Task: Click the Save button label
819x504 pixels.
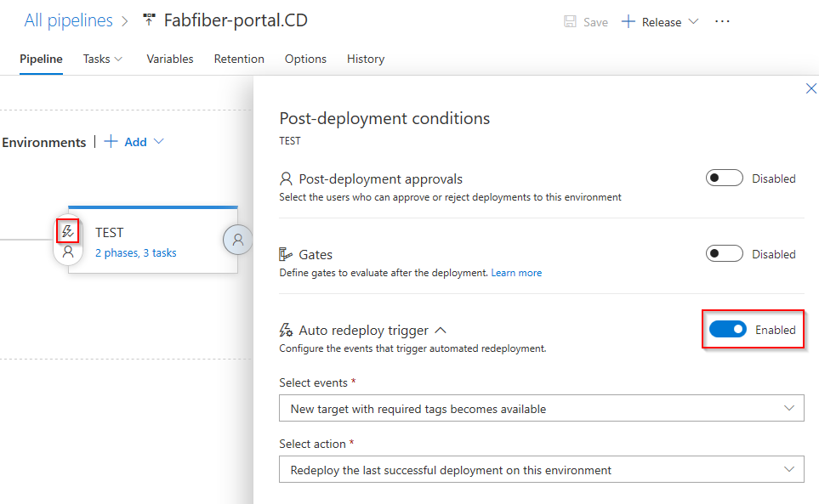Action: 595,22
